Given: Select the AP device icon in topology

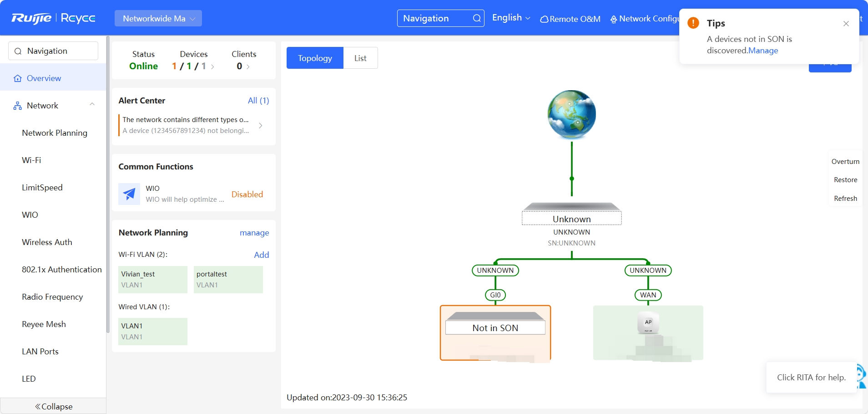Looking at the screenshot, I should (x=648, y=323).
